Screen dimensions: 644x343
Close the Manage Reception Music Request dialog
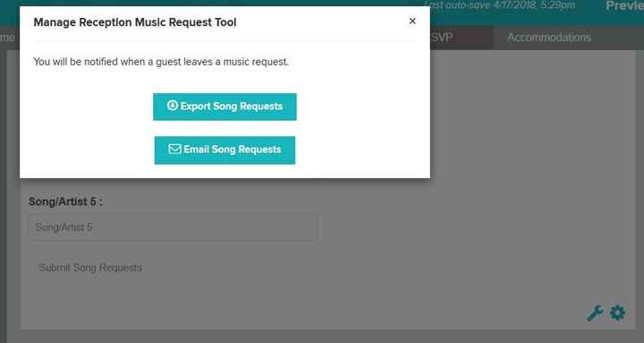(412, 21)
